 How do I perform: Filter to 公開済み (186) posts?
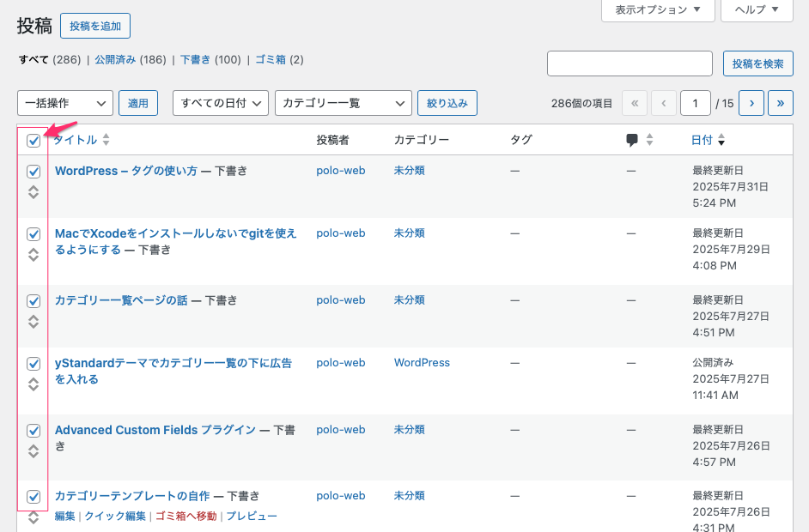click(x=131, y=60)
